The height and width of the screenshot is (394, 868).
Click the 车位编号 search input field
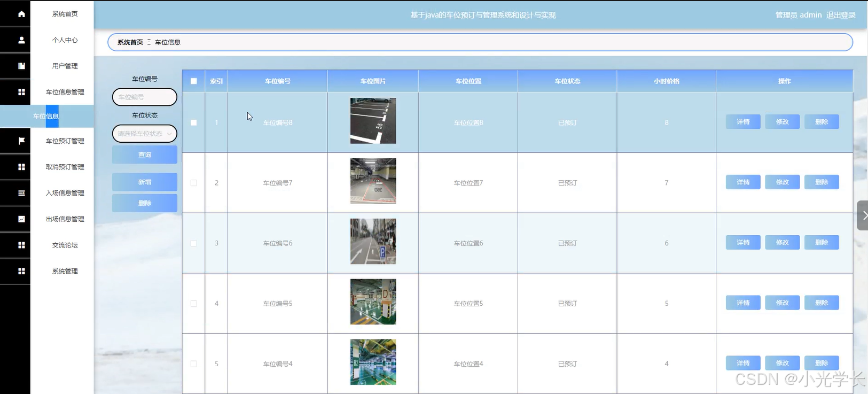pyautogui.click(x=145, y=97)
